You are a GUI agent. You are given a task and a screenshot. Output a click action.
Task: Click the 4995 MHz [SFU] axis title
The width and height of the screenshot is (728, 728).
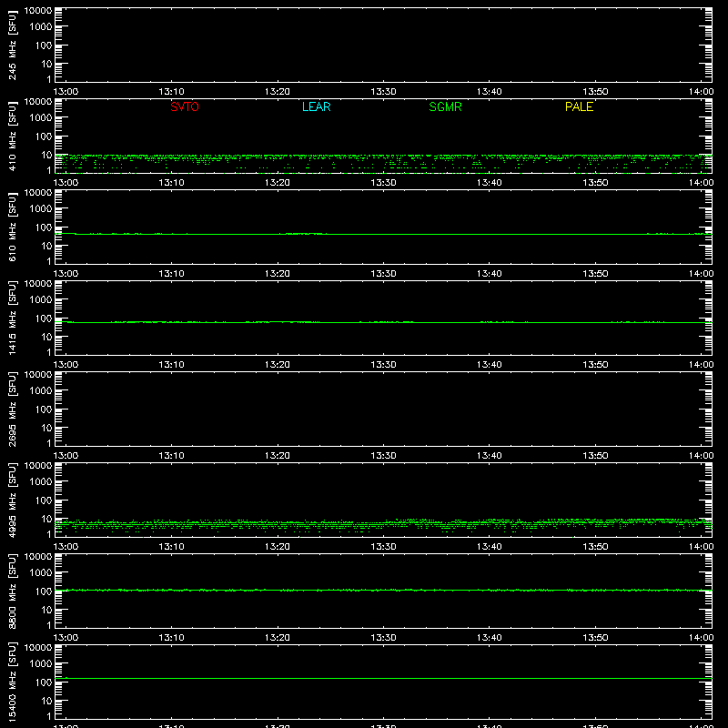13,500
